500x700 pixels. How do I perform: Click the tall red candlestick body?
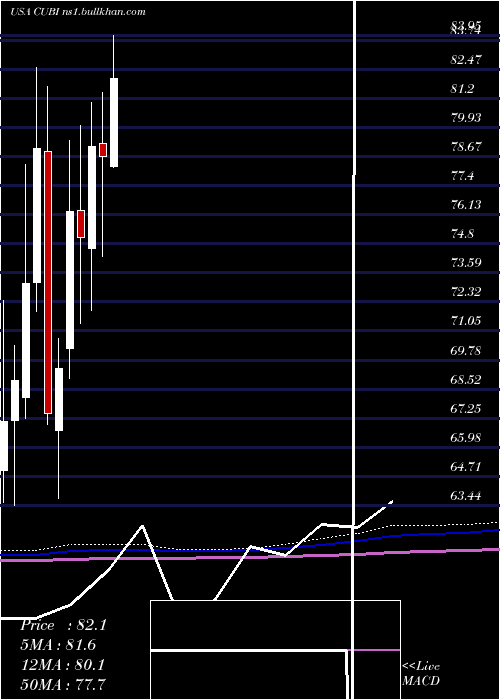[x=48, y=282]
